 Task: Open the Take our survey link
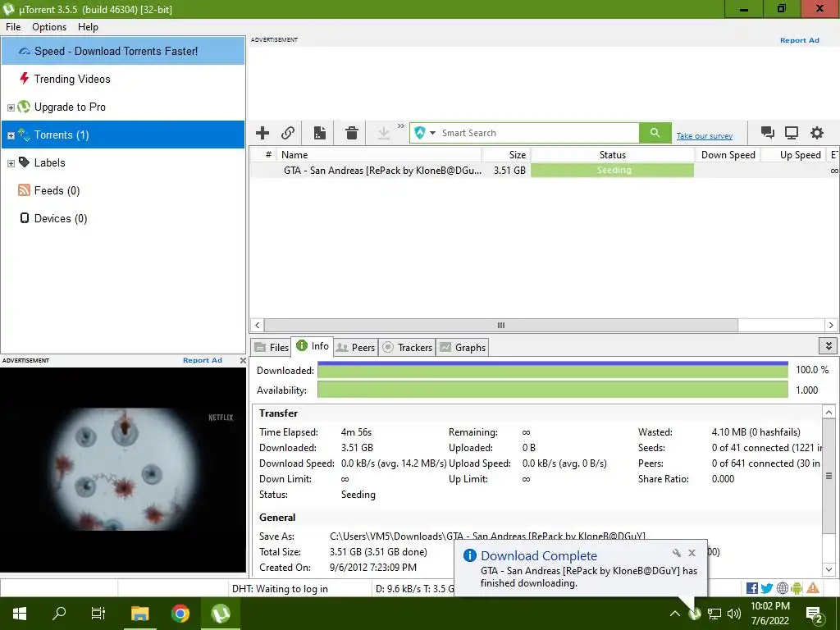click(x=704, y=136)
